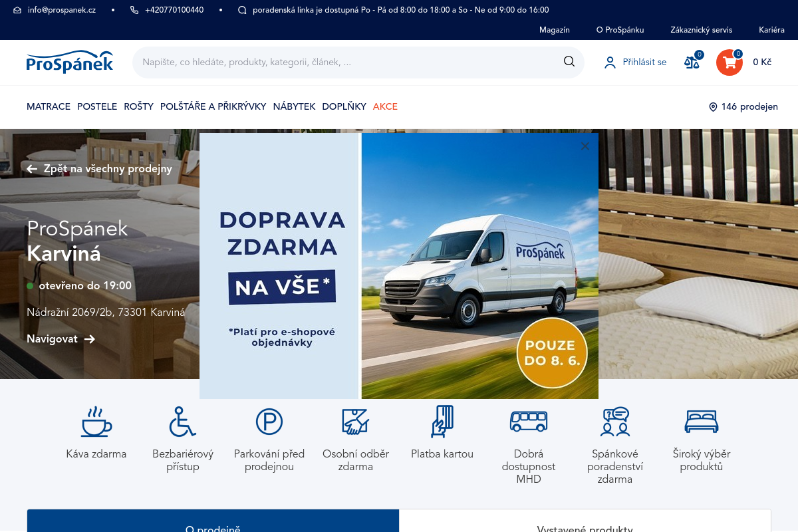Click Dobrá dostupnost MHD label

(529, 466)
